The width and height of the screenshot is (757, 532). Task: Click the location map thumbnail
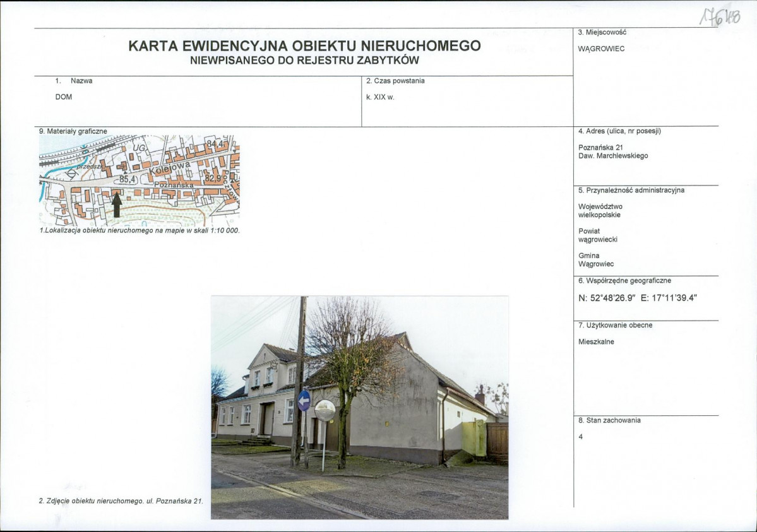pos(140,180)
